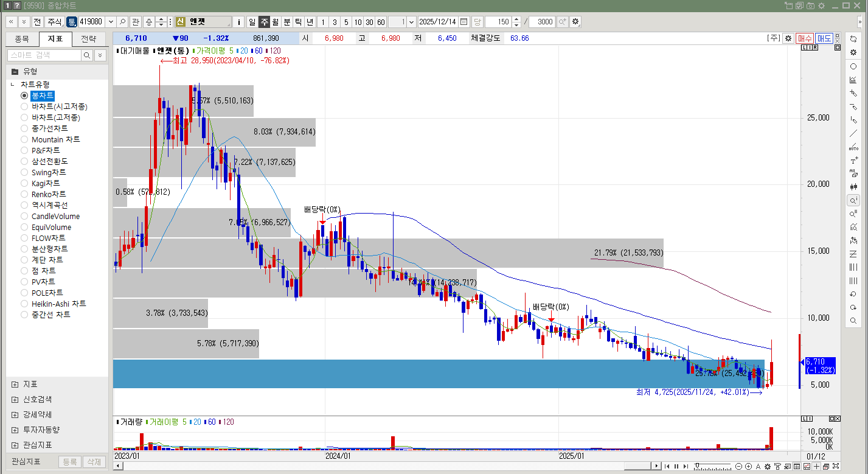Switch to the 종목 tab
This screenshot has width=868, height=474.
tap(22, 39)
